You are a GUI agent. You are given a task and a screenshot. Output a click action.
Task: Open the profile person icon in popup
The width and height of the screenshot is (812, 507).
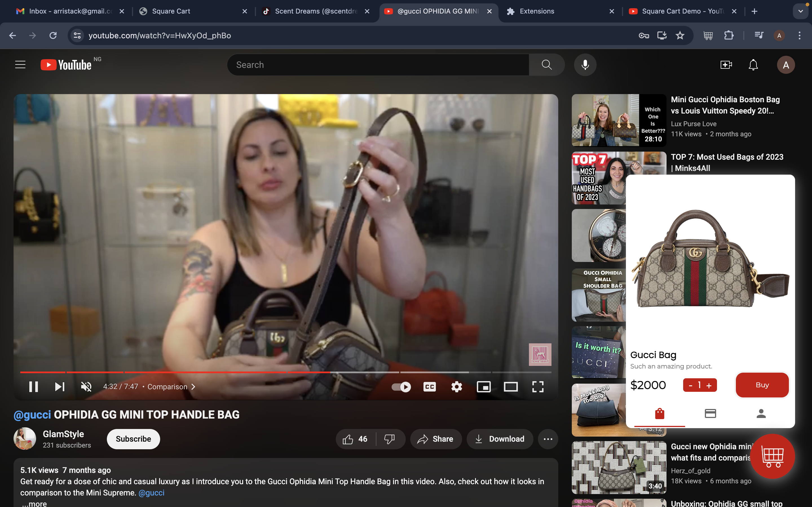pos(761,413)
